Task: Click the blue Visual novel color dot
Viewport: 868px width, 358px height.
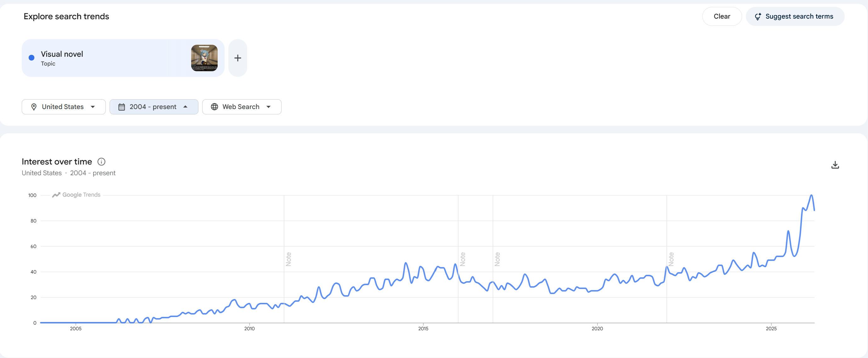Action: click(x=32, y=58)
